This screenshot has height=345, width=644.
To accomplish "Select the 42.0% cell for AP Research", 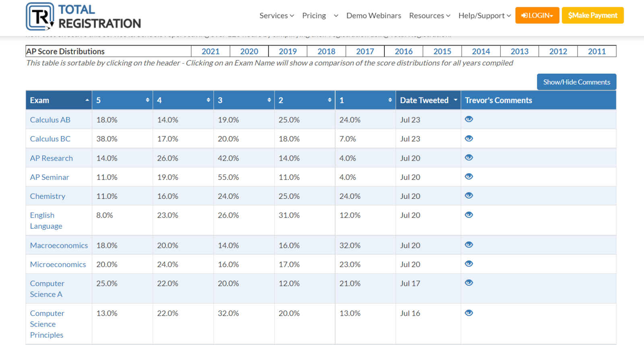I will pyautogui.click(x=244, y=158).
